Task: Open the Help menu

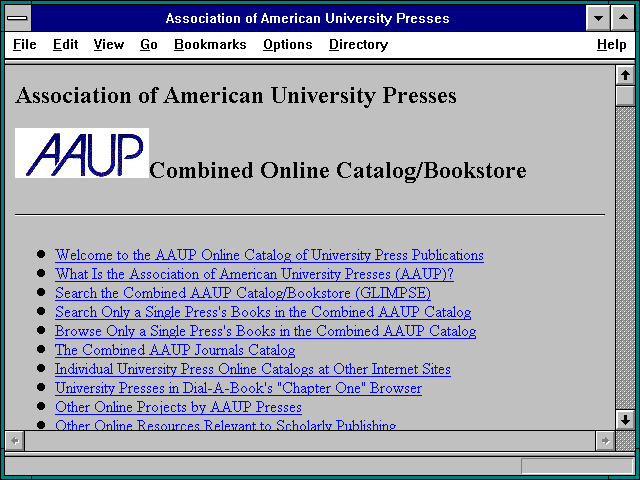Action: 611,44
